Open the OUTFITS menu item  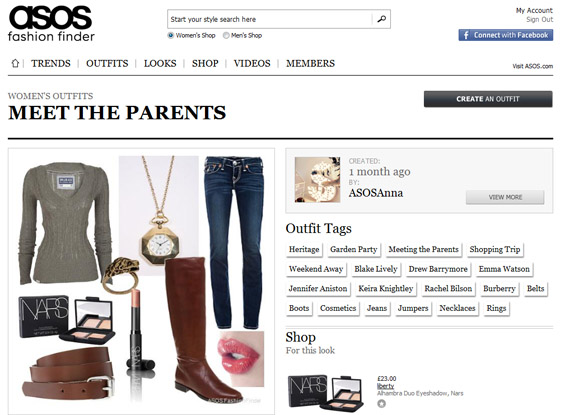pyautogui.click(x=107, y=63)
